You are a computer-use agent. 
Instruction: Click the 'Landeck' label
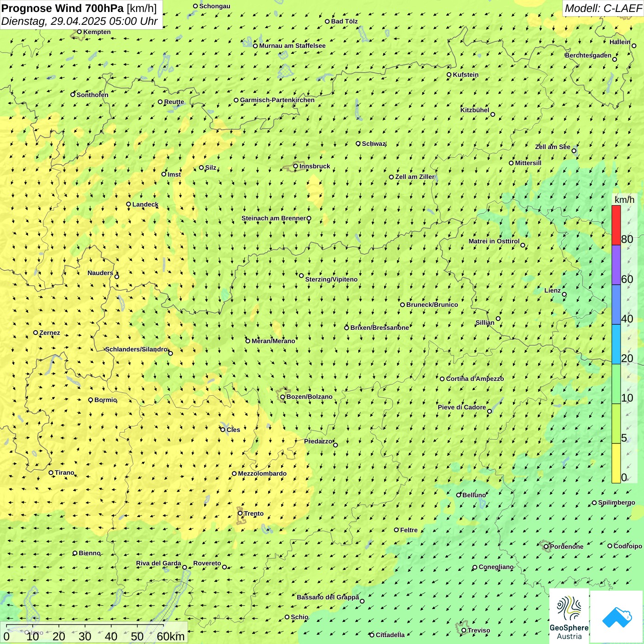(145, 204)
